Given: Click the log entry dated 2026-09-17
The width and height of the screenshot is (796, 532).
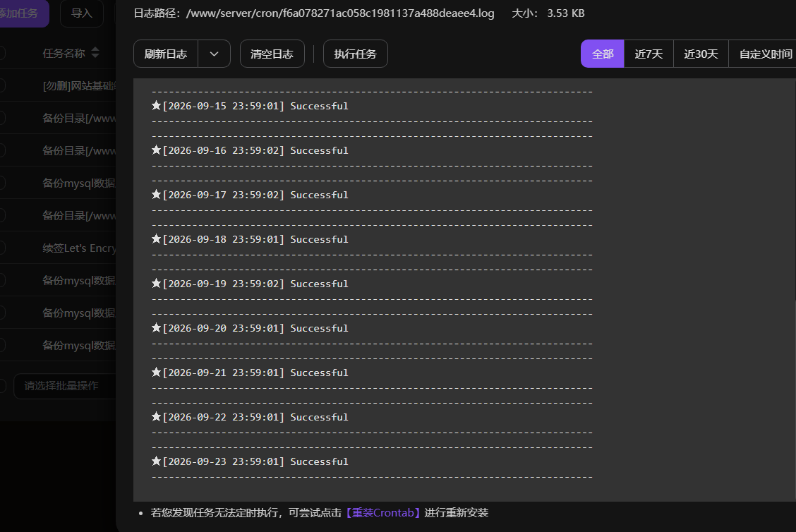Looking at the screenshot, I should point(250,195).
